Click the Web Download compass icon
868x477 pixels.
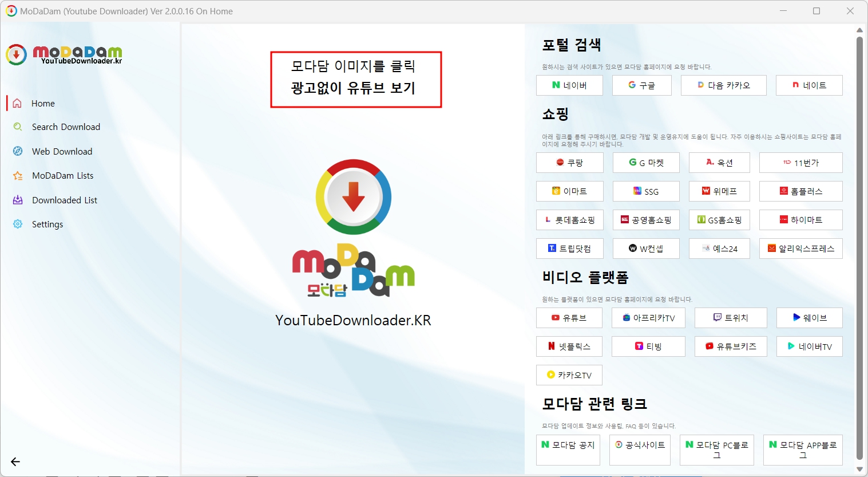pyautogui.click(x=18, y=151)
